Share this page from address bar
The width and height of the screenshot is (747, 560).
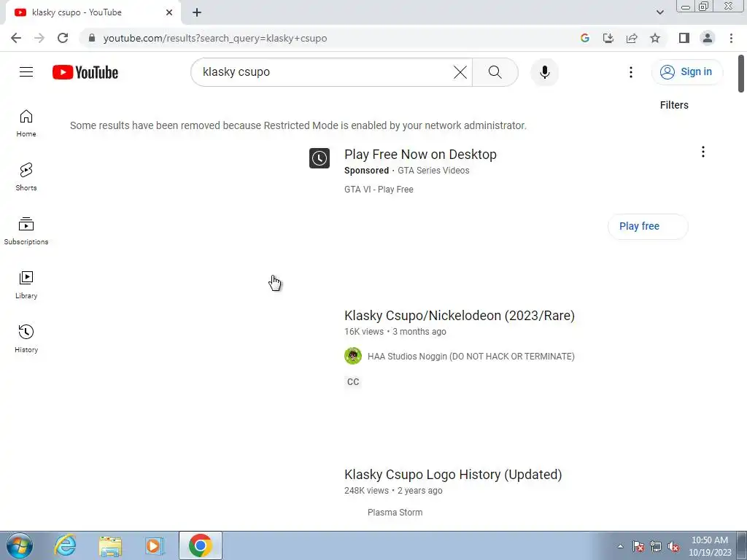pyautogui.click(x=632, y=38)
